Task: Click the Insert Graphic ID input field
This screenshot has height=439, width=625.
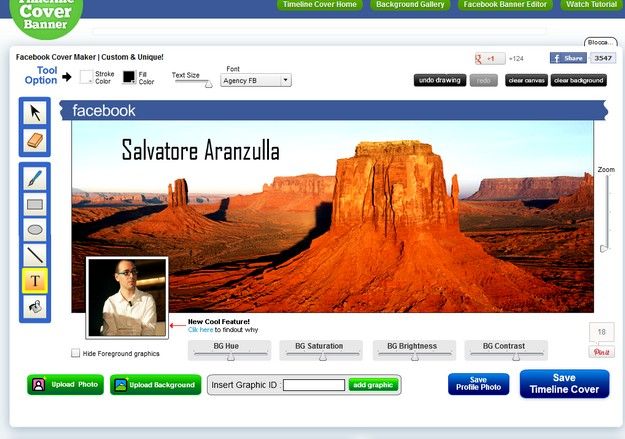Action: coord(314,385)
